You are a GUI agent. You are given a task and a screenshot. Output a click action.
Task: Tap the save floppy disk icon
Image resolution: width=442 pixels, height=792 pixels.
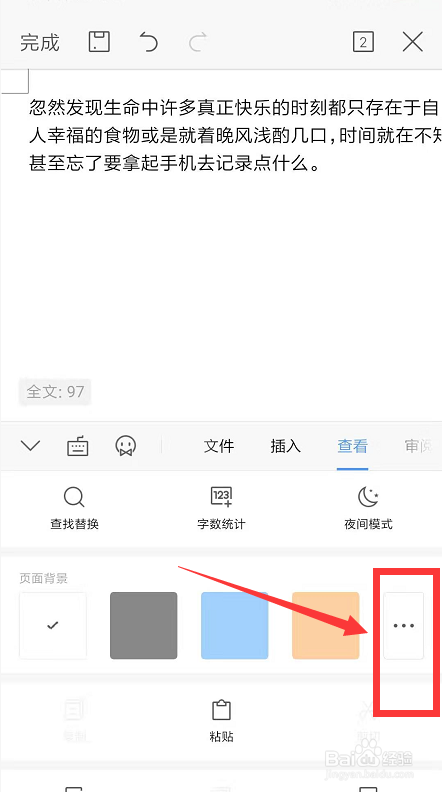coord(99,42)
